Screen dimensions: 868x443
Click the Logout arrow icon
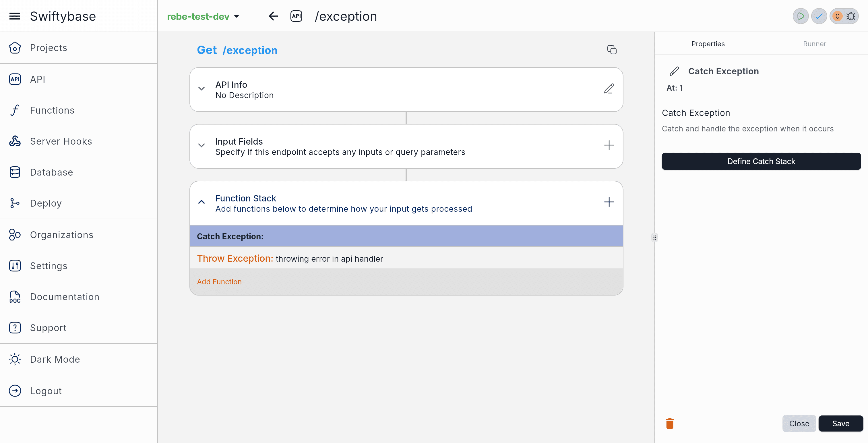tap(15, 391)
